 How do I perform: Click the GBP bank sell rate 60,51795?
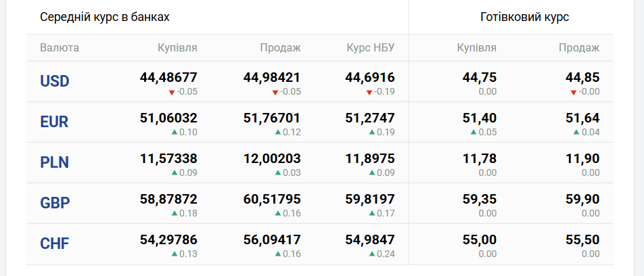coord(272,200)
